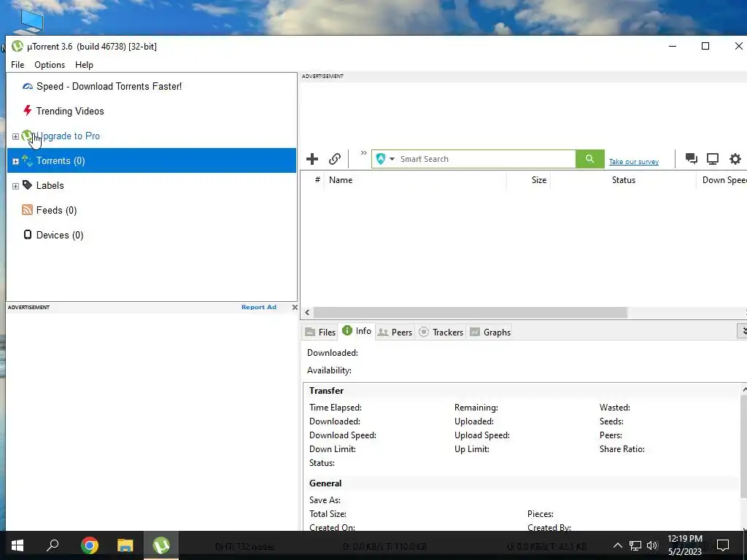Click the Add Torrent from URL link icon
This screenshot has height=560, width=747.
click(335, 159)
